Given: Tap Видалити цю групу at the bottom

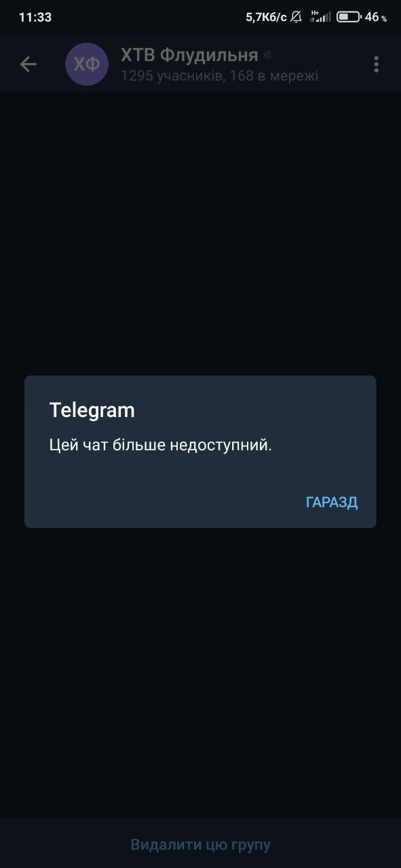Looking at the screenshot, I should (200, 845).
